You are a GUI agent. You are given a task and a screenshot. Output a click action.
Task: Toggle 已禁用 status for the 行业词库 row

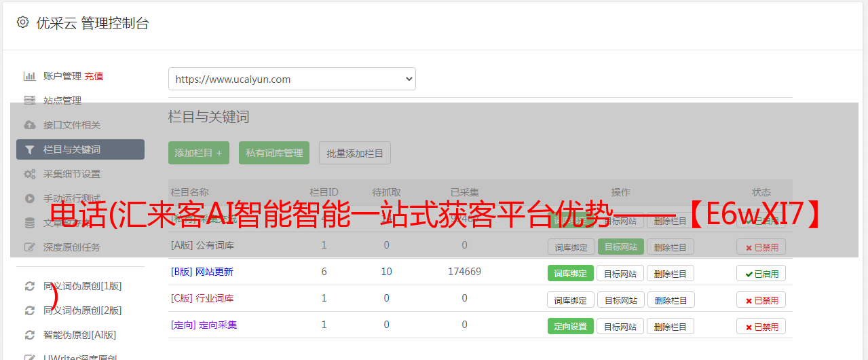click(x=761, y=300)
